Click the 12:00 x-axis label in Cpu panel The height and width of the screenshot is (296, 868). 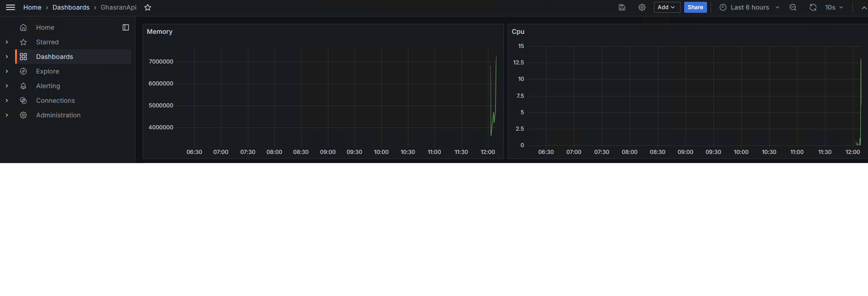(x=853, y=152)
